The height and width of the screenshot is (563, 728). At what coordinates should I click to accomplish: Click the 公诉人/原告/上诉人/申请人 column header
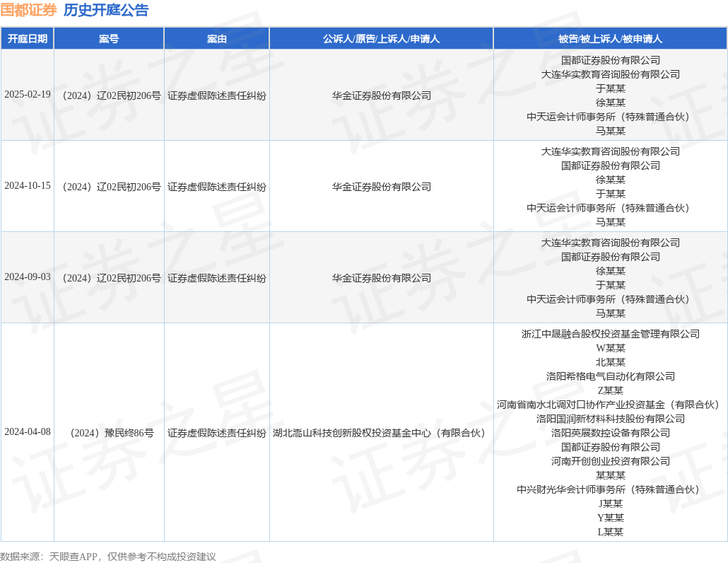[381, 39]
